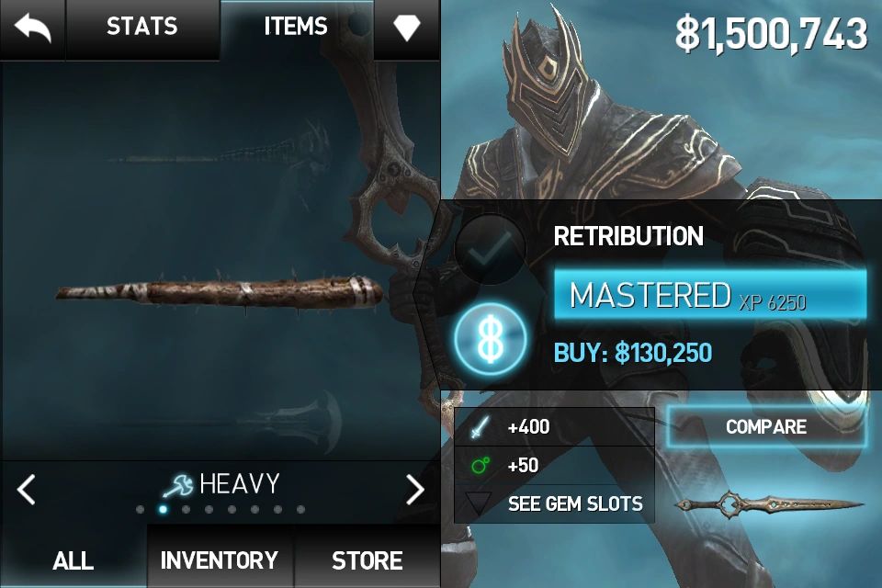Viewport: 882px width, 588px height.
Task: Tap the back arrow icon
Action: [33, 28]
